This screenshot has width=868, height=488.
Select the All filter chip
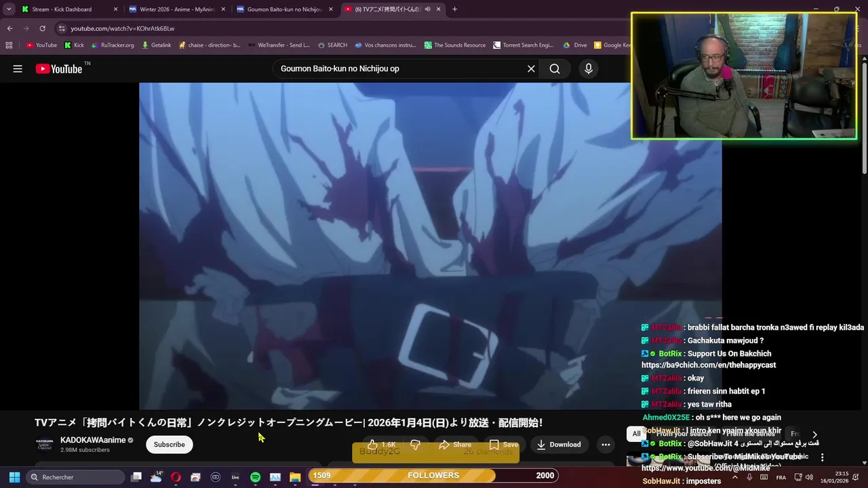pyautogui.click(x=636, y=434)
